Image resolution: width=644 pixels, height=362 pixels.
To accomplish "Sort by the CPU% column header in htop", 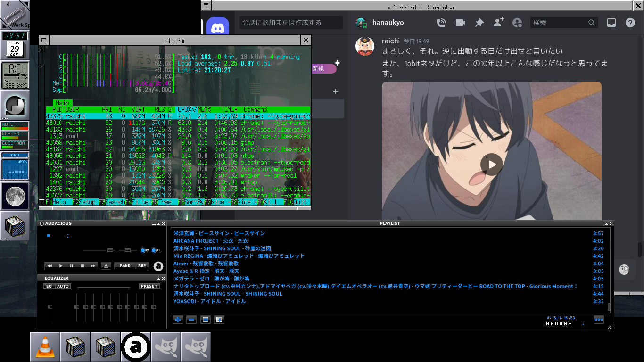I will [x=187, y=109].
